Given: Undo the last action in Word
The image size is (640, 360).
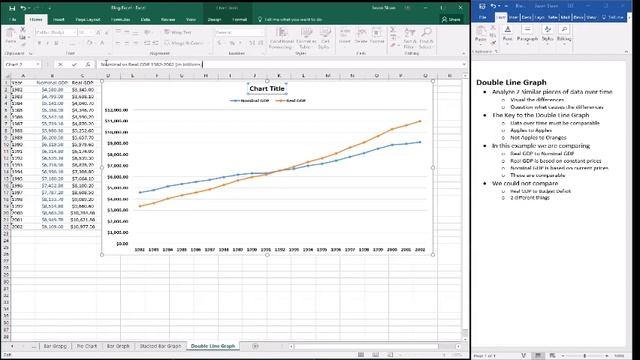Looking at the screenshot, I should pyautogui.click(x=493, y=6).
